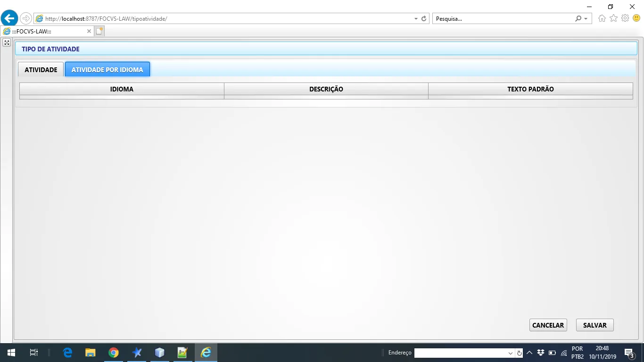The height and width of the screenshot is (362, 644).
Task: Click the search magnifier icon
Action: (578, 19)
